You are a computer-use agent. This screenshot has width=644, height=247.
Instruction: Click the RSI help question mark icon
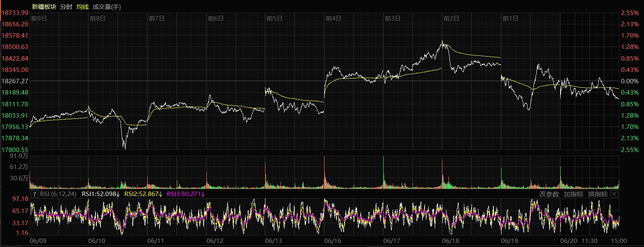click(34, 194)
